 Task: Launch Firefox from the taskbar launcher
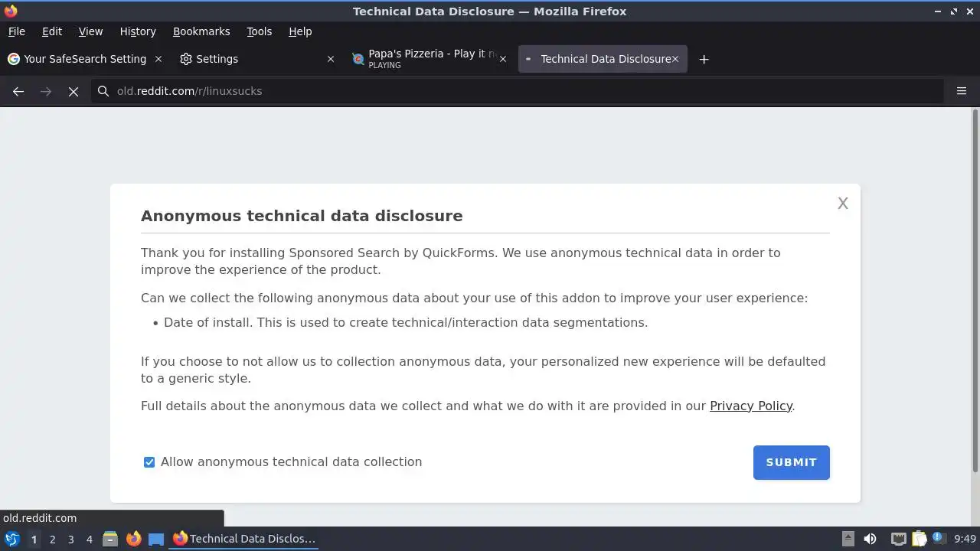click(133, 539)
